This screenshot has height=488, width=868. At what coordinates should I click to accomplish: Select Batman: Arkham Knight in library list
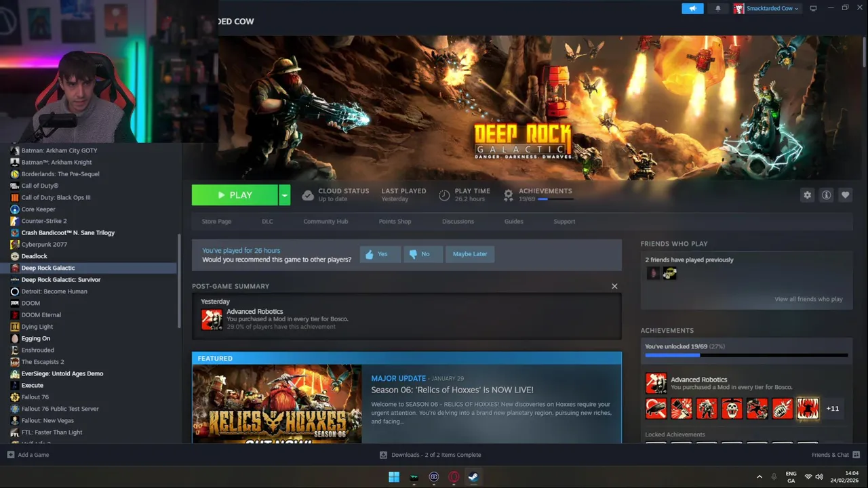(56, 163)
